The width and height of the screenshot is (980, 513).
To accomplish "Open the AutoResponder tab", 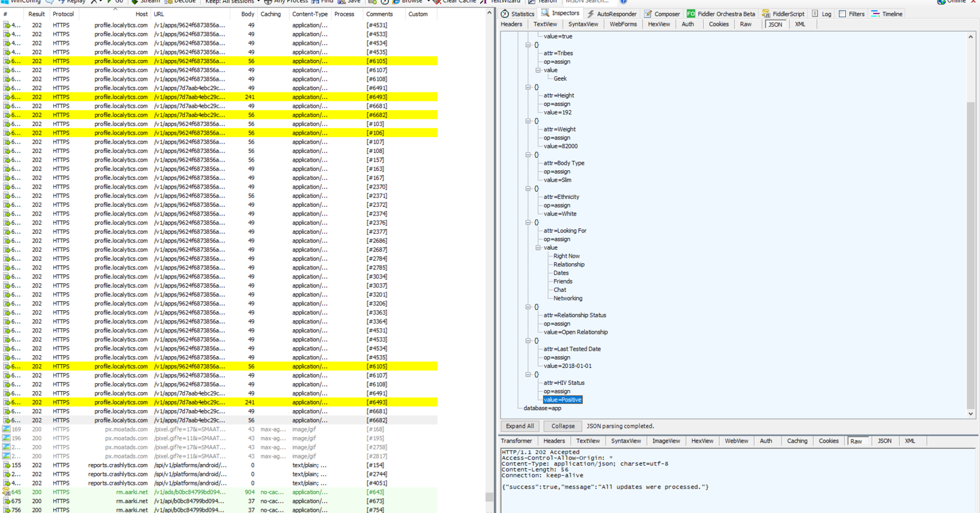I will coord(611,13).
